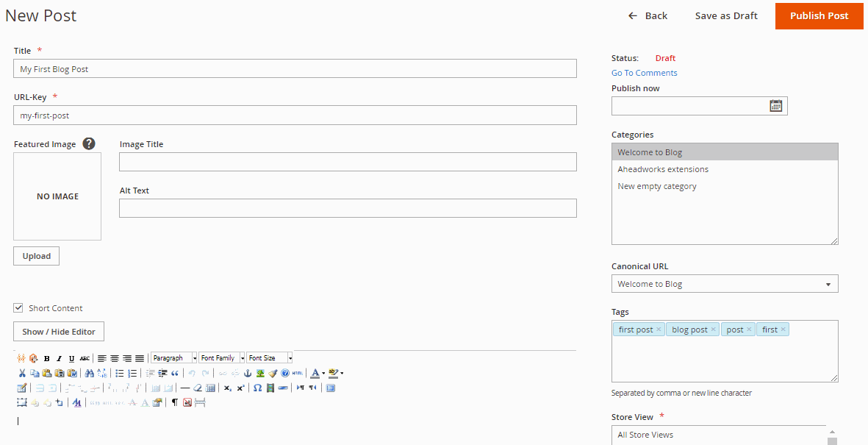Center-align text in editor
Screen dimensions: 868x445
tap(115, 358)
